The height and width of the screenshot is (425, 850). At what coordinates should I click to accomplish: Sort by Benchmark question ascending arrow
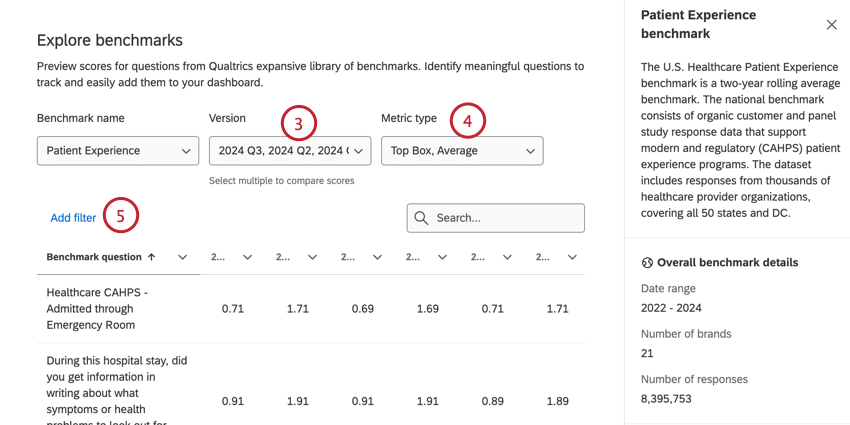click(152, 257)
